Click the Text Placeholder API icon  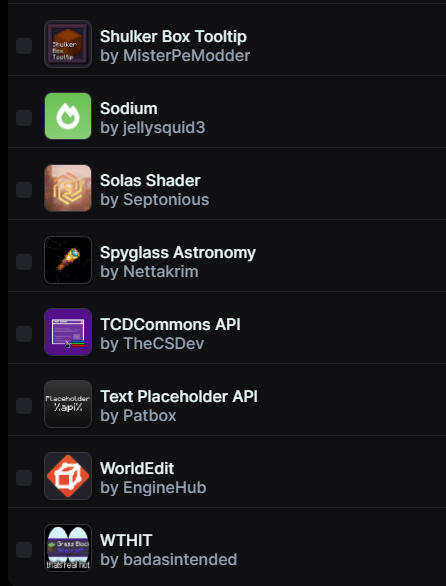coord(68,404)
